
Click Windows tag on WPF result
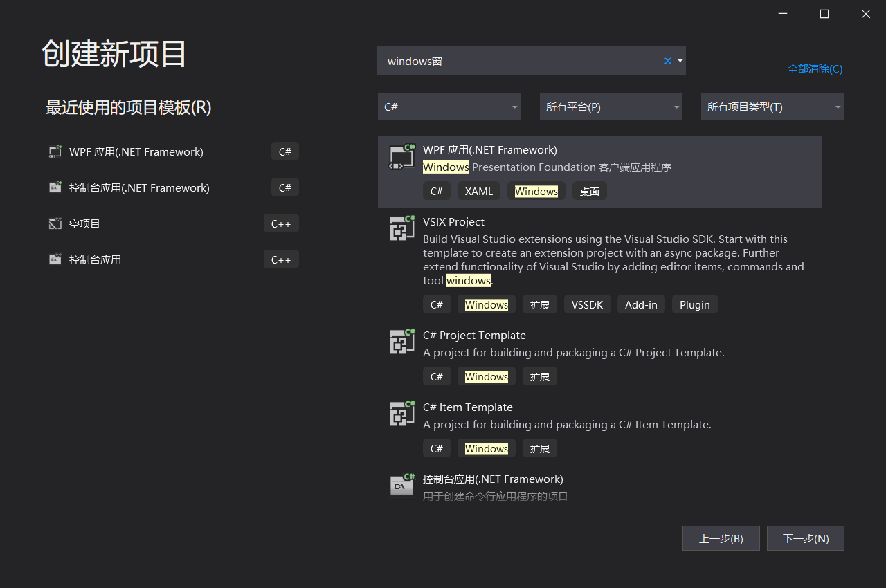tap(536, 191)
